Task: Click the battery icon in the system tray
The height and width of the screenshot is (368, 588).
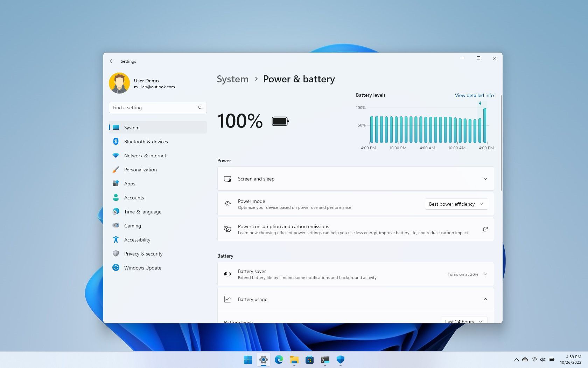Action: (x=551, y=360)
